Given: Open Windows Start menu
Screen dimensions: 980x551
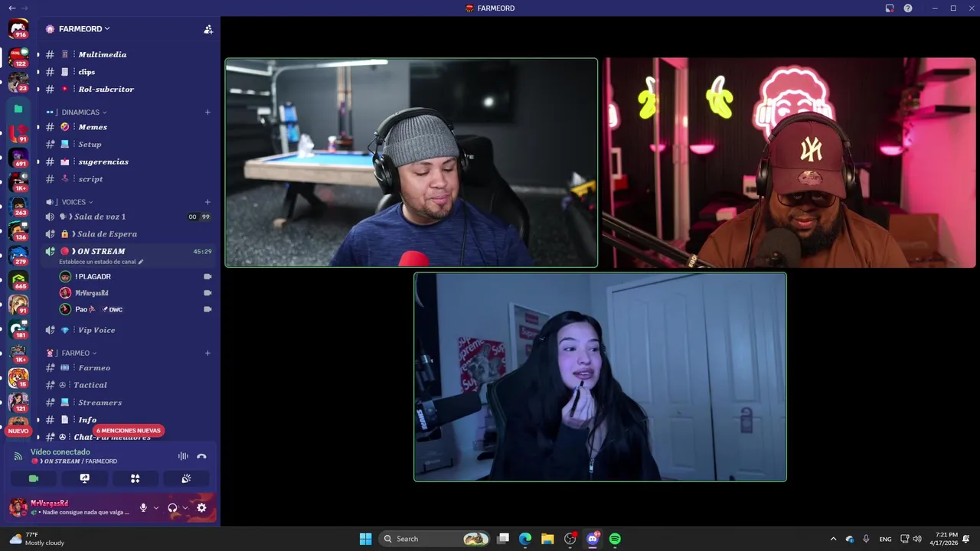Looking at the screenshot, I should tap(366, 539).
